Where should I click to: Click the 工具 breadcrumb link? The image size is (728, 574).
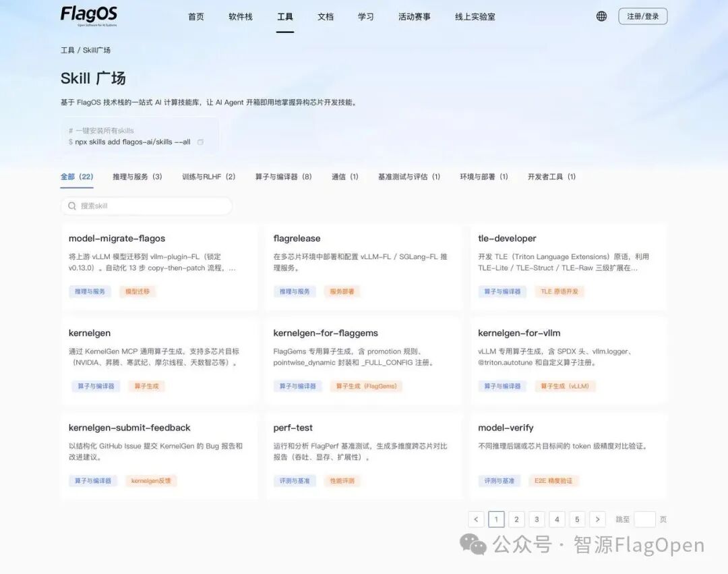67,50
